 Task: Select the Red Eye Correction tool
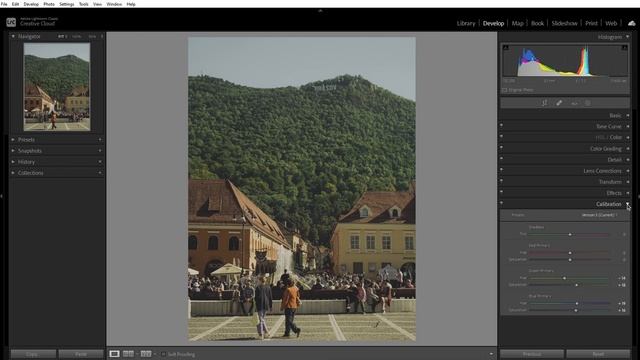(574, 103)
